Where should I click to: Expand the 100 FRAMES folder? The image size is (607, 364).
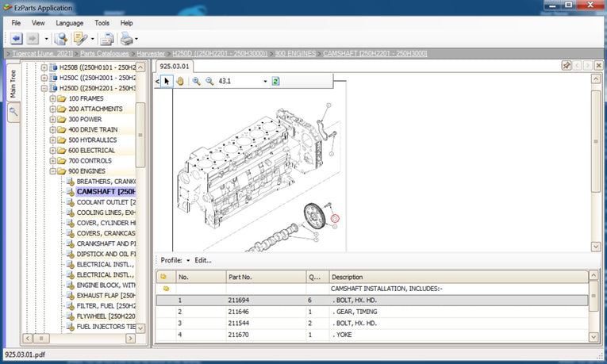53,98
